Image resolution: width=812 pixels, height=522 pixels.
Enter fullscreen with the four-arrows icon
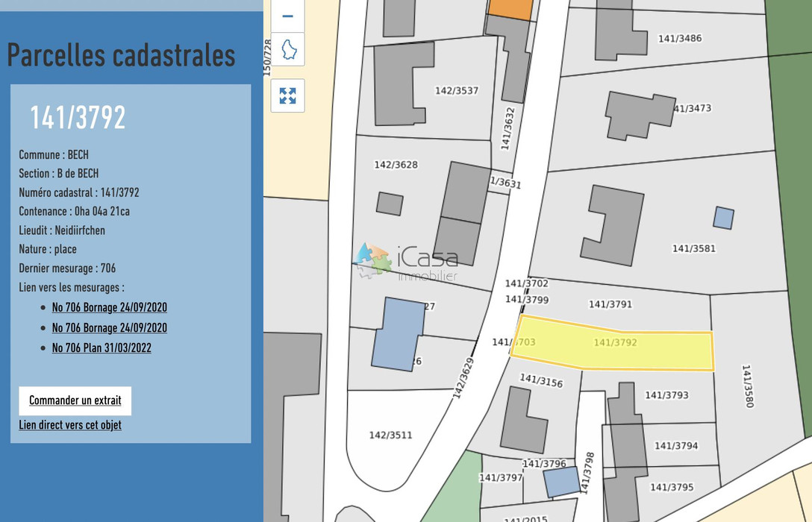click(x=287, y=95)
